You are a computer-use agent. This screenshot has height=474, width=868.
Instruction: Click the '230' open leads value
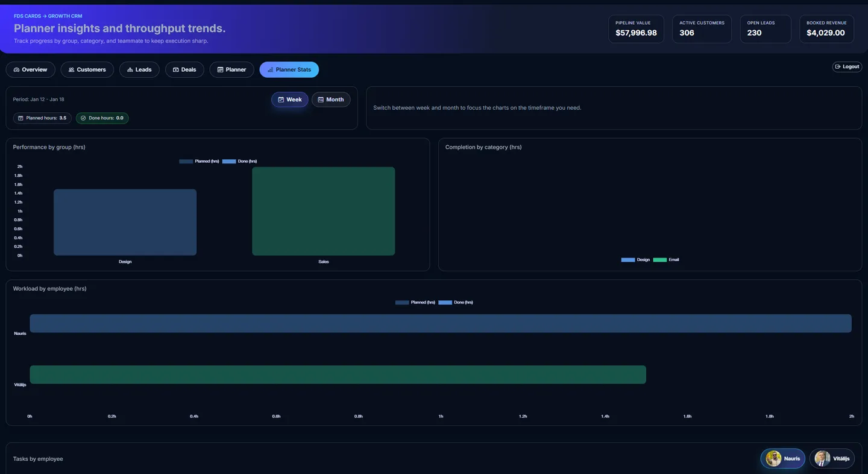tap(754, 33)
